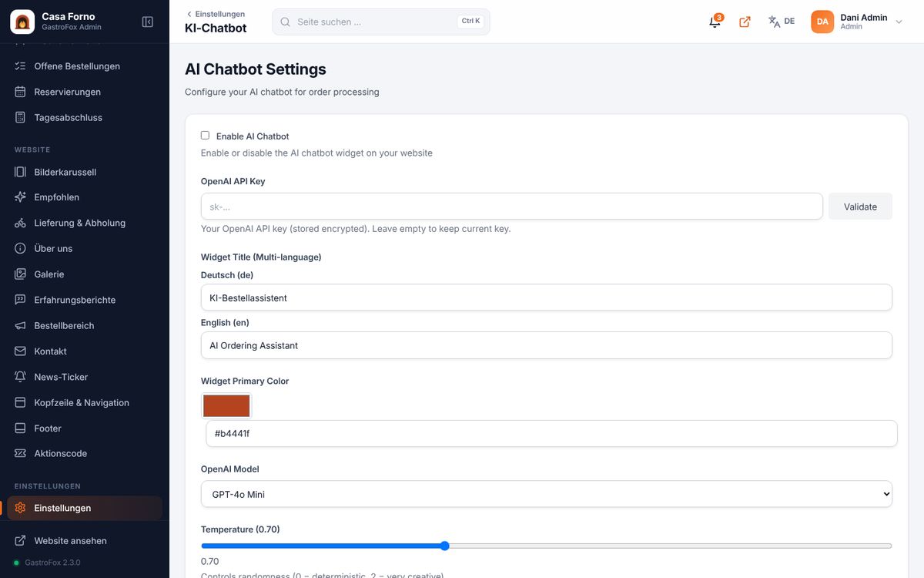Image resolution: width=924 pixels, height=578 pixels.
Task: Click the Validate button
Action: coord(860,207)
